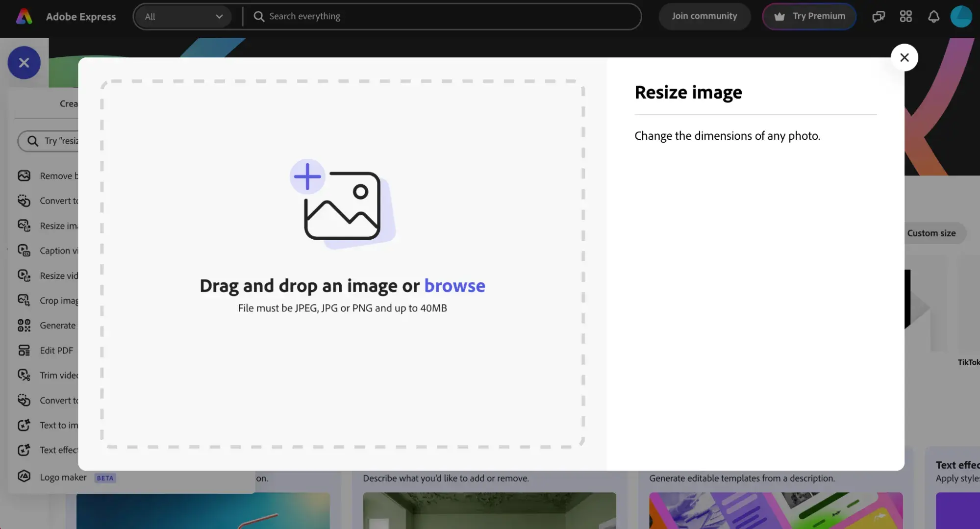Collapse the blue side panel X button
The image size is (980, 529).
pos(24,63)
